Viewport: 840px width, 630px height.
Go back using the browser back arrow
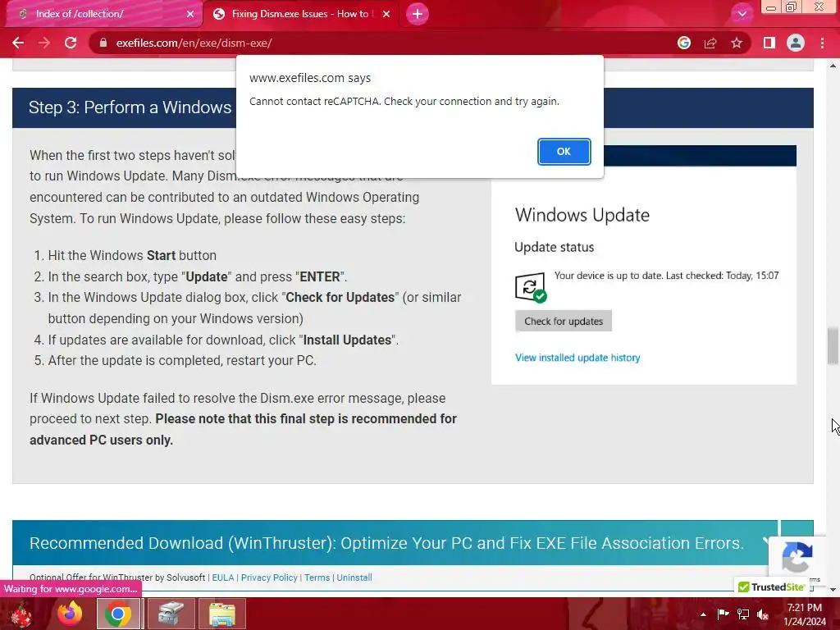18,43
